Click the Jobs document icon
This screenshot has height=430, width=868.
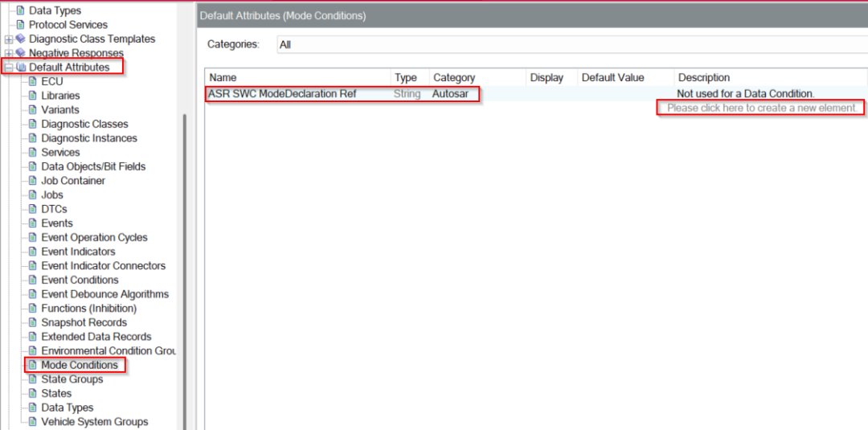[x=33, y=195]
